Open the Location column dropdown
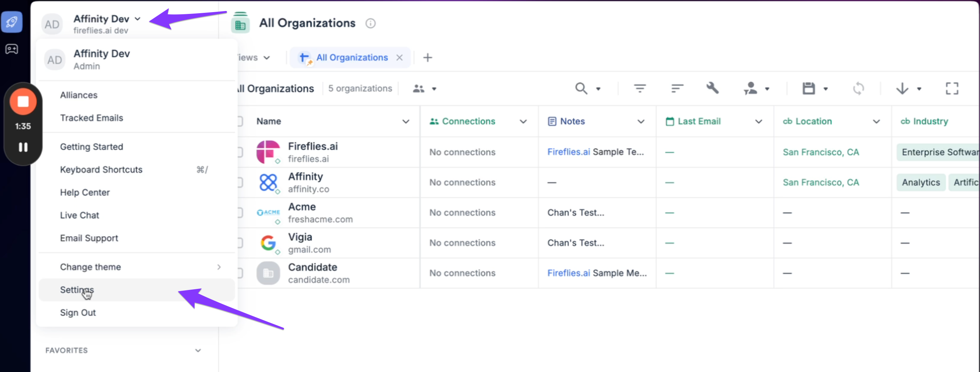The width and height of the screenshot is (980, 372). (x=876, y=122)
